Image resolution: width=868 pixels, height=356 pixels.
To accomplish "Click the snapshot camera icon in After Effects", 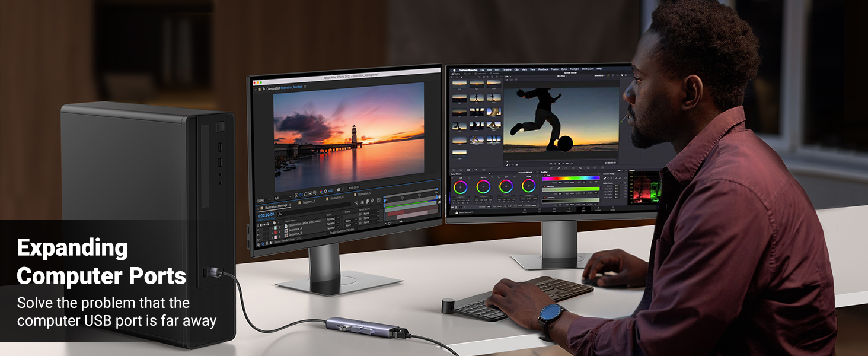I will (x=339, y=190).
